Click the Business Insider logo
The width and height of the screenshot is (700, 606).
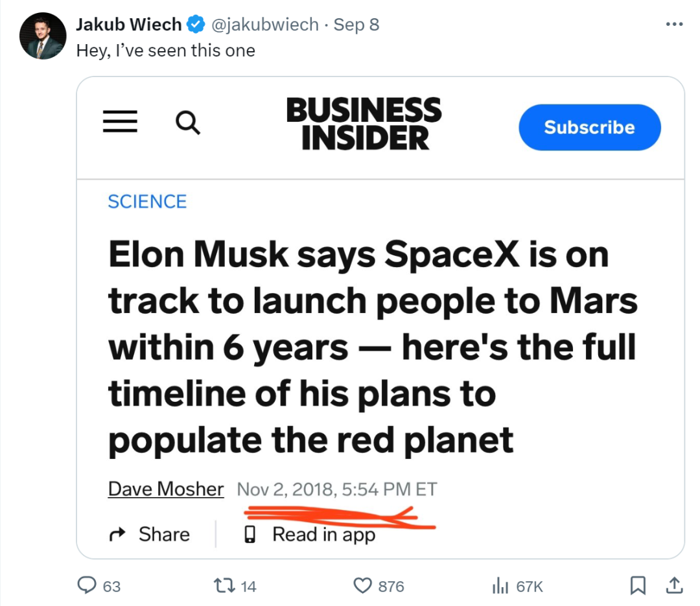click(x=364, y=123)
